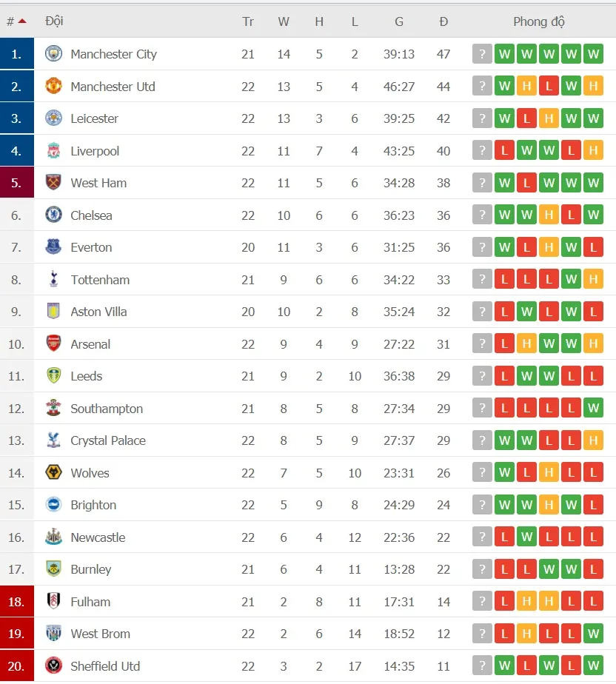The image size is (616, 684).
Task: Click the Brighton club crest
Action: (x=53, y=505)
